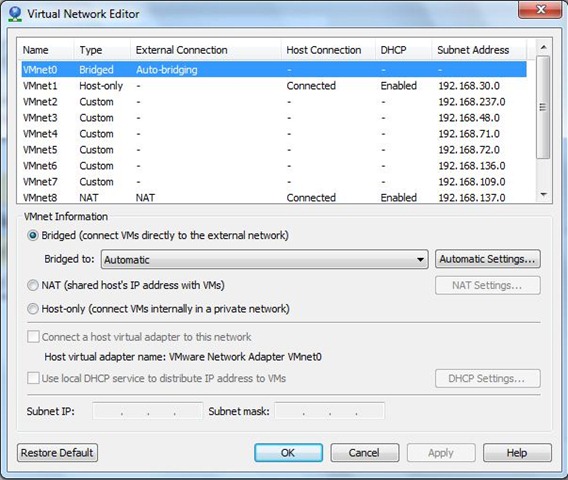Sort by External Connection column header

[206, 50]
